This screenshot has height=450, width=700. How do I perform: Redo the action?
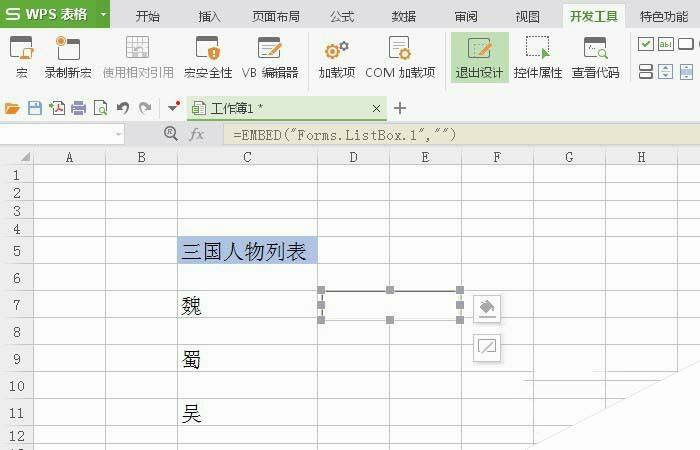point(145,108)
